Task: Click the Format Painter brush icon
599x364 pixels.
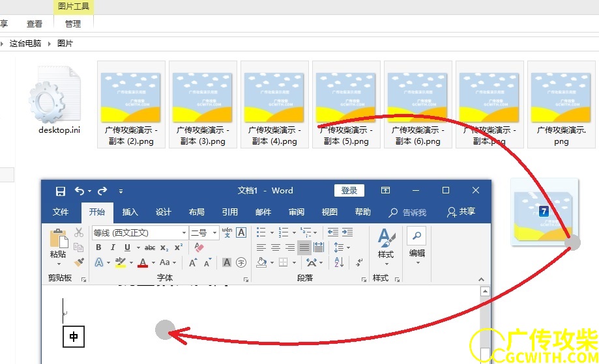Action: coord(79,262)
